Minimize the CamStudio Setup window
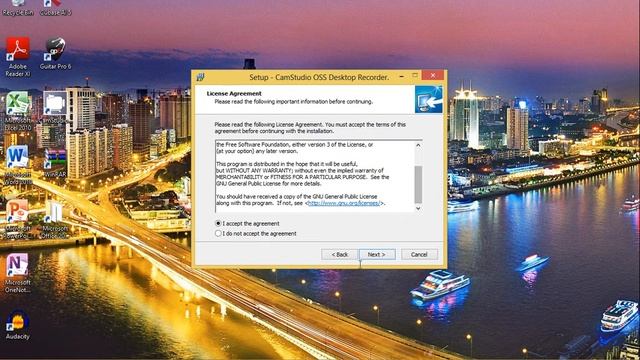The width and height of the screenshot is (640, 360). 402,76
